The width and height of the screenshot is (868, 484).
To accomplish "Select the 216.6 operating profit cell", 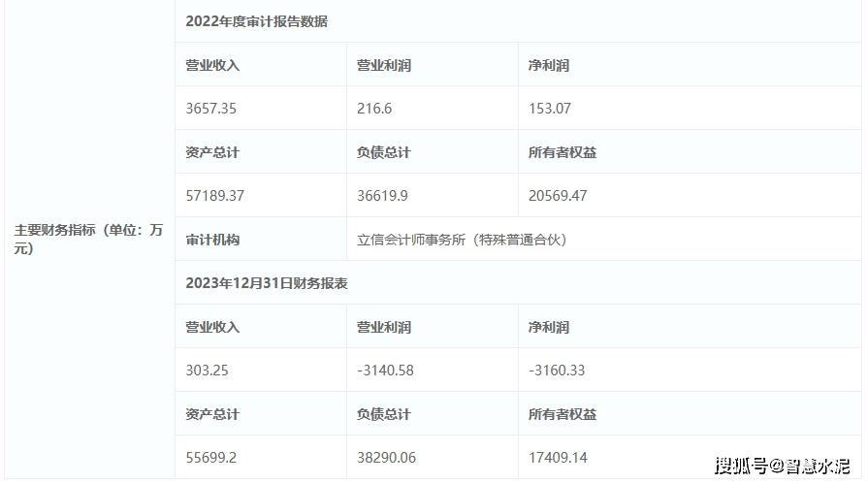I will click(374, 109).
